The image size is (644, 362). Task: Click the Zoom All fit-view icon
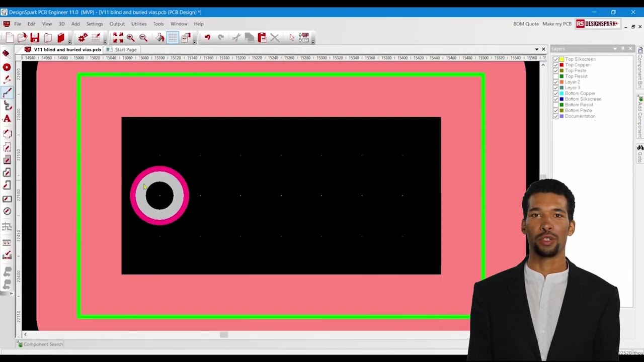click(x=118, y=38)
